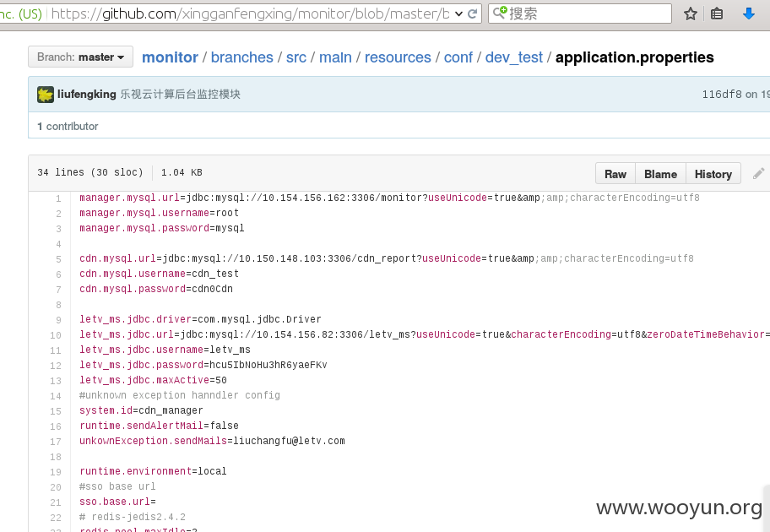Click the '1 contributor' text

point(68,127)
